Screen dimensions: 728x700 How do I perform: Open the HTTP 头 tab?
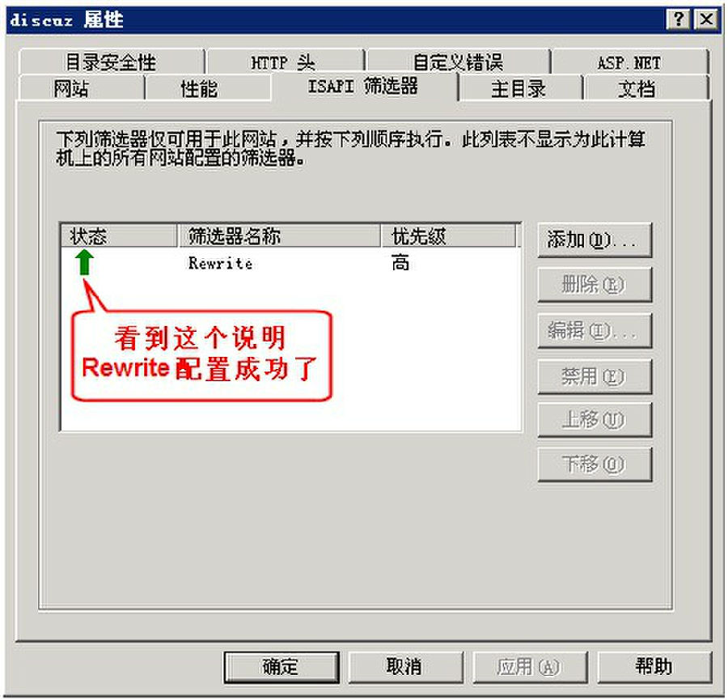[x=284, y=62]
